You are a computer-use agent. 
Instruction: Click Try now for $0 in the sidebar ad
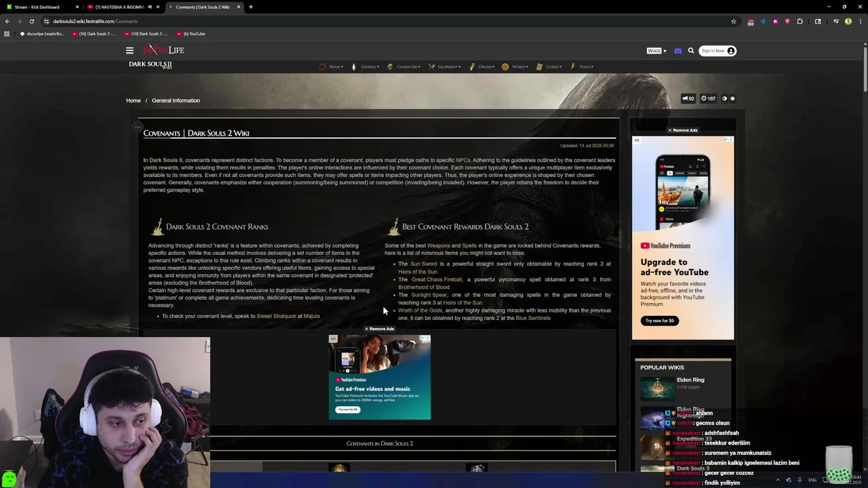point(660,321)
